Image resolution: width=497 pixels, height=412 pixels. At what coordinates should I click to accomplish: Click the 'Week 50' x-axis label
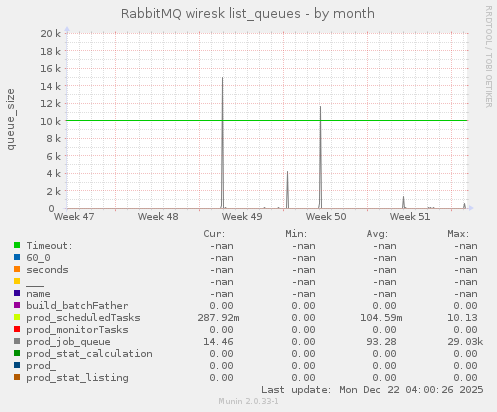click(326, 217)
